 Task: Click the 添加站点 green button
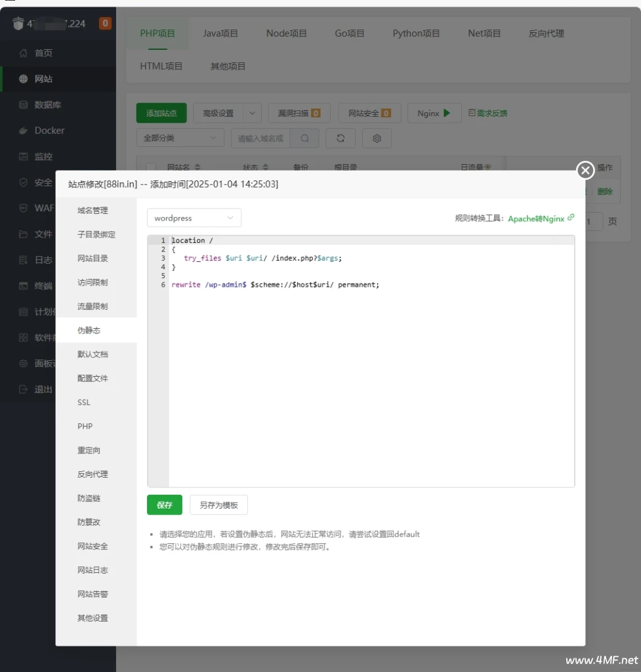click(161, 113)
